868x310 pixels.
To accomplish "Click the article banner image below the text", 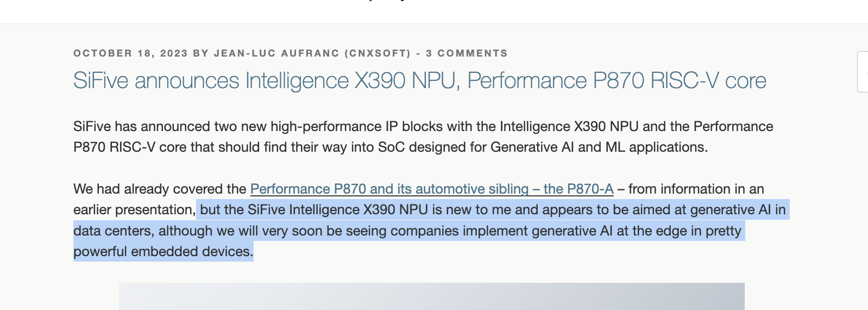I will click(432, 296).
